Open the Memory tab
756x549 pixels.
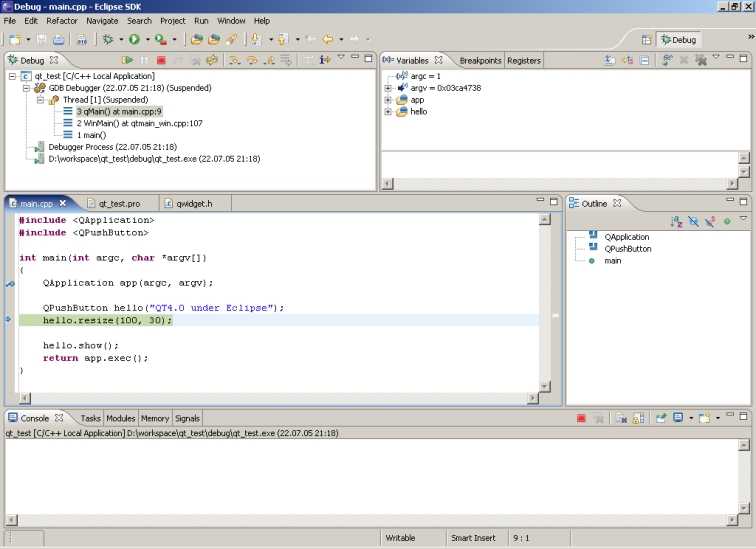[x=155, y=418]
